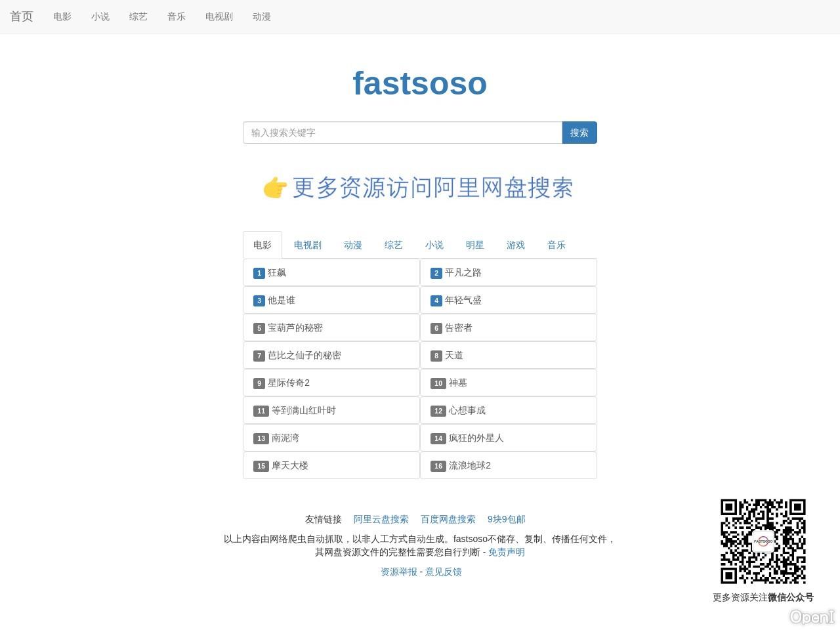
Task: Select the movie 流浪地球2
Action: pyautogui.click(x=470, y=465)
